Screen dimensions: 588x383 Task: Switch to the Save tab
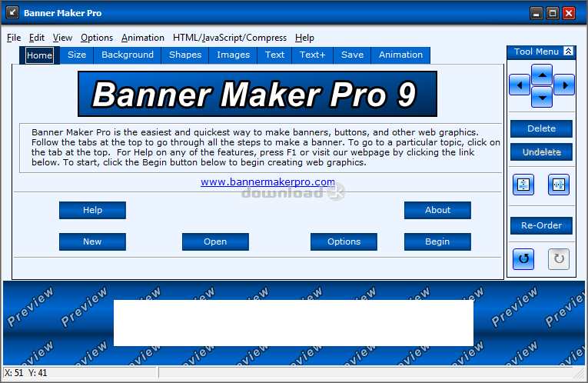pos(353,55)
